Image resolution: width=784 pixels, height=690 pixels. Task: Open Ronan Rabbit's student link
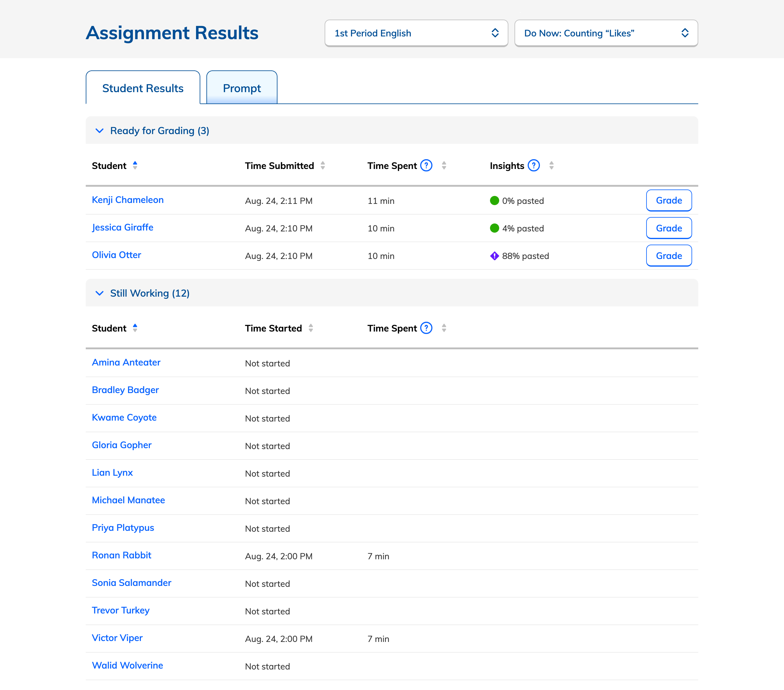pos(122,555)
